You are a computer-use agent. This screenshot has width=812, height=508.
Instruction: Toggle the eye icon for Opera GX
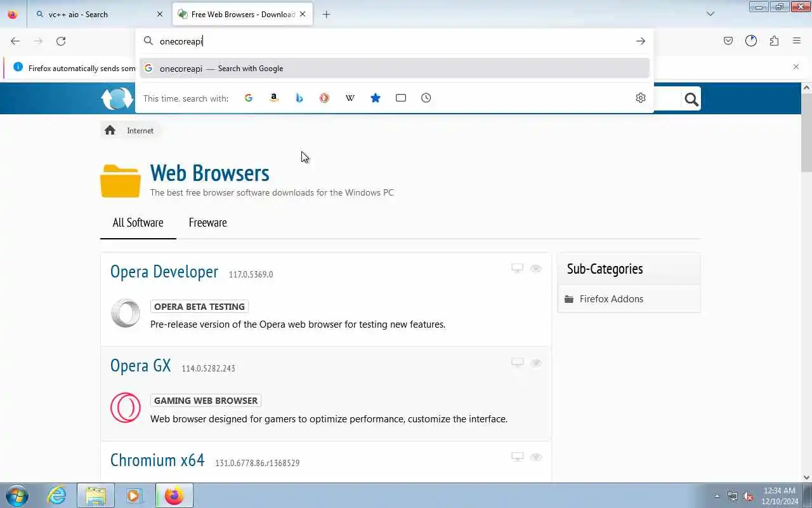[x=536, y=363]
